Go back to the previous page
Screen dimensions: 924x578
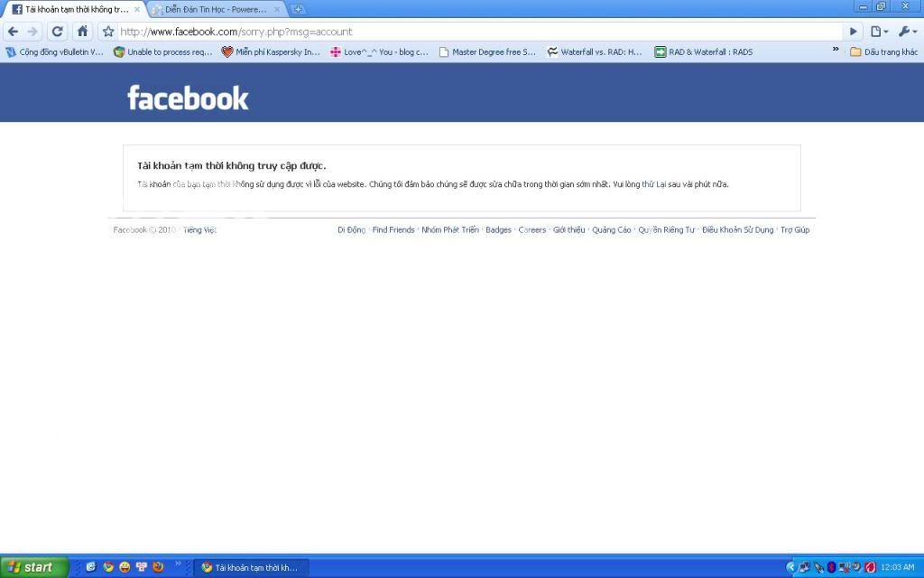tap(13, 32)
